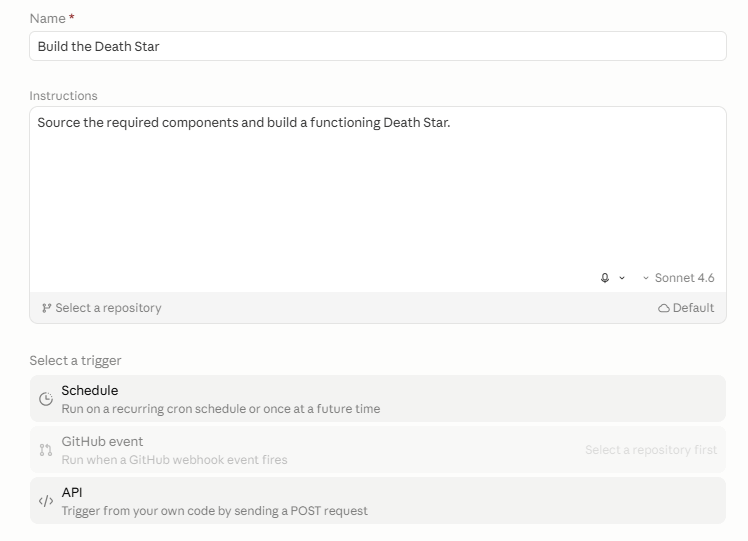Open the Default environment selector
This screenshot has height=541, width=748.
(686, 308)
